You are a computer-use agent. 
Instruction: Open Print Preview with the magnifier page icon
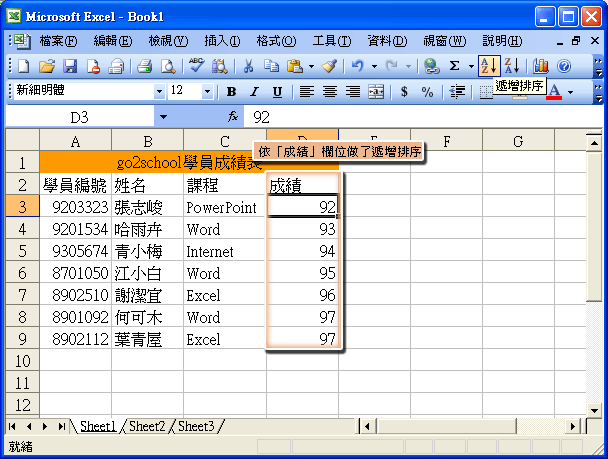point(168,67)
